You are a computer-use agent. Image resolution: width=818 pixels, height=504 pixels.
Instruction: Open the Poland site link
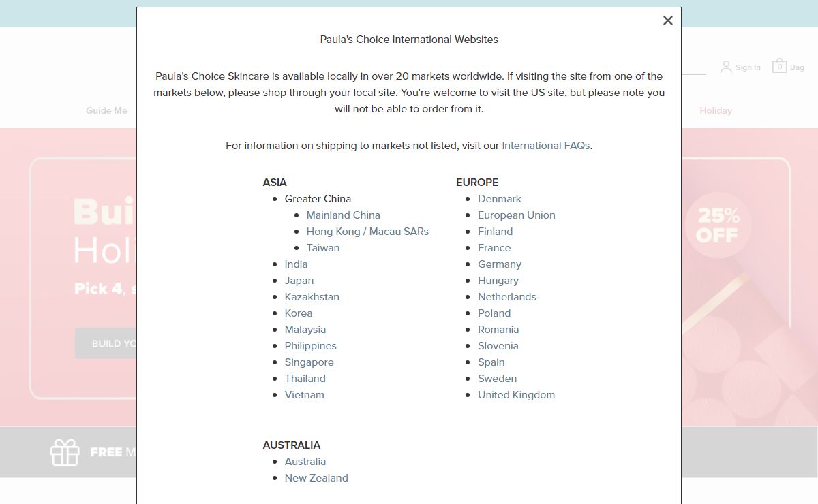click(494, 313)
